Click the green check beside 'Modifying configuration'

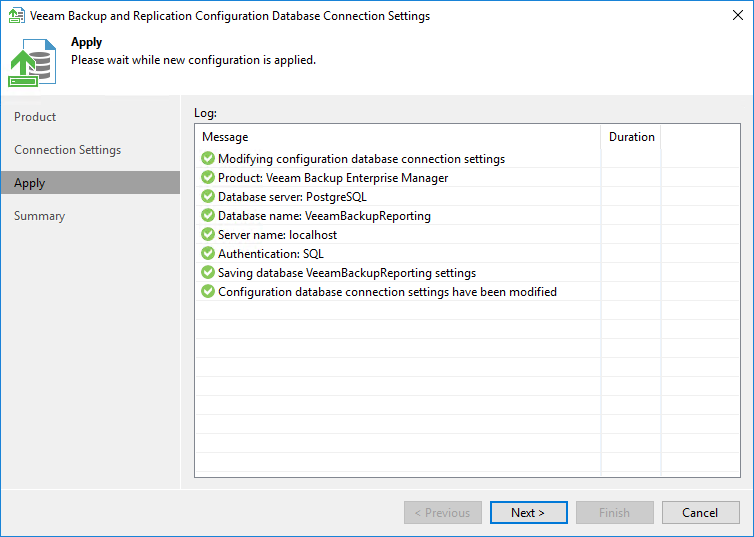pyautogui.click(x=208, y=159)
